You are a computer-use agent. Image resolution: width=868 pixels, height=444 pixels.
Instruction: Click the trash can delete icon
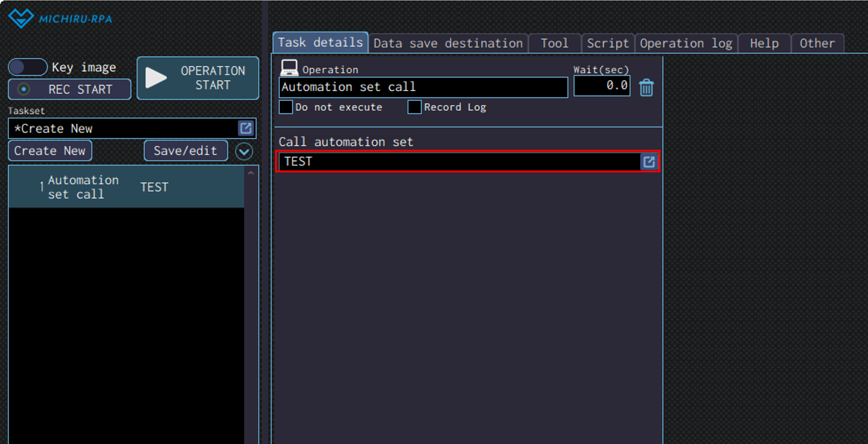(646, 88)
